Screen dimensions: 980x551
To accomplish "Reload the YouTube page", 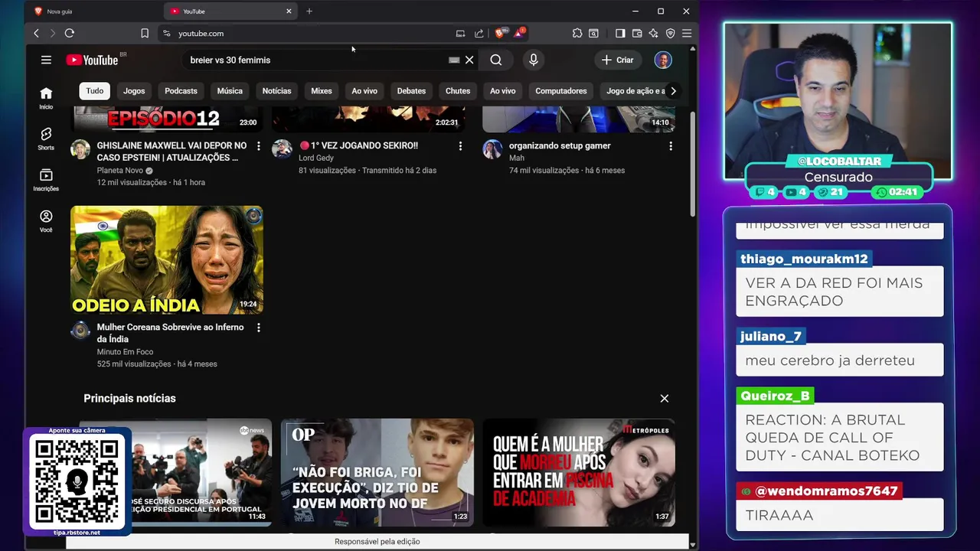I will [69, 33].
